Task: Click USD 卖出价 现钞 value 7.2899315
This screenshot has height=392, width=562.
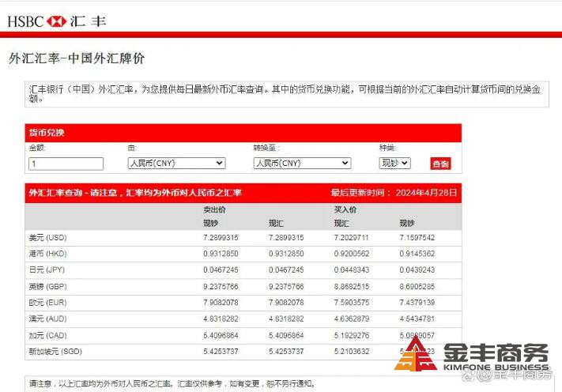Action: pyautogui.click(x=221, y=238)
